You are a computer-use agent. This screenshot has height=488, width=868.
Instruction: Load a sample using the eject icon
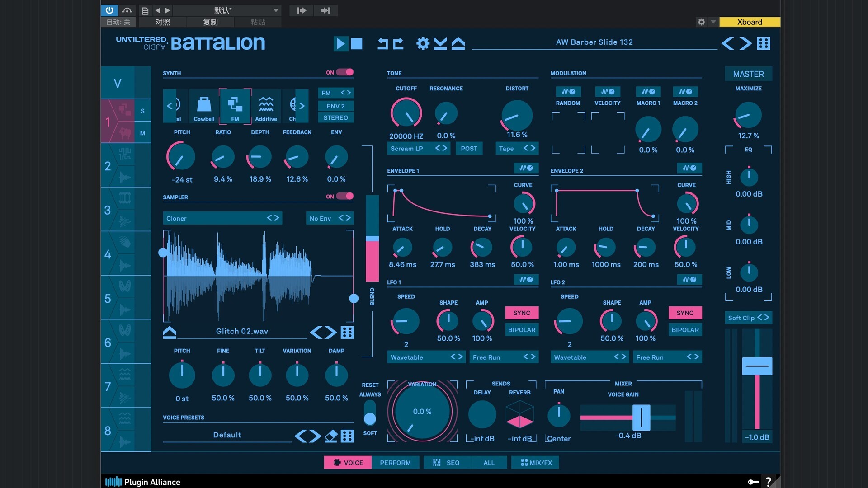click(x=170, y=333)
